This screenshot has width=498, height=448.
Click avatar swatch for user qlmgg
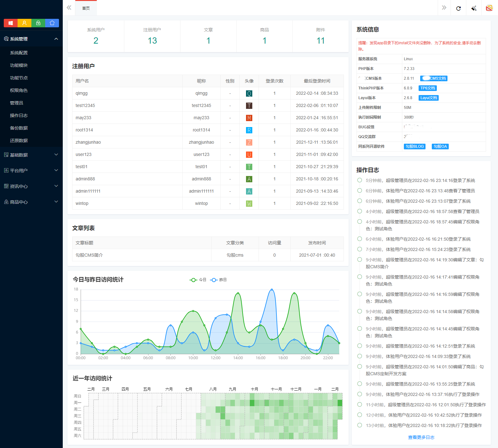click(249, 93)
